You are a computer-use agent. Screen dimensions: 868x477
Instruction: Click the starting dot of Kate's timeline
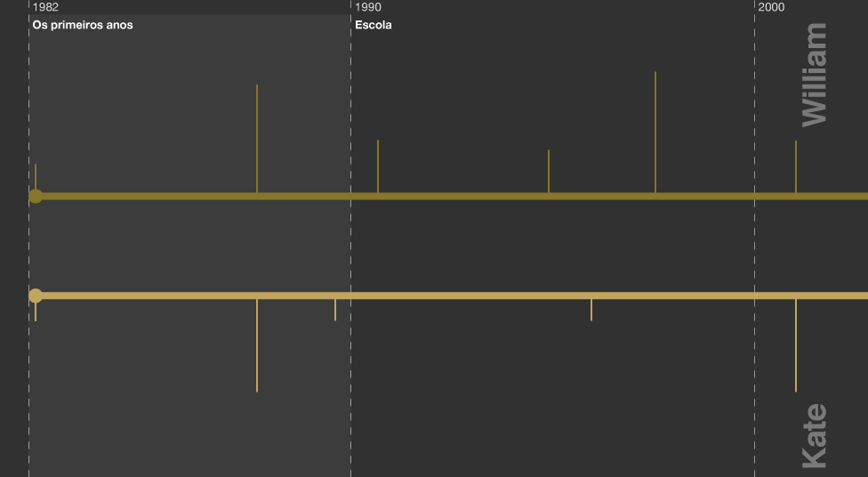[36, 295]
